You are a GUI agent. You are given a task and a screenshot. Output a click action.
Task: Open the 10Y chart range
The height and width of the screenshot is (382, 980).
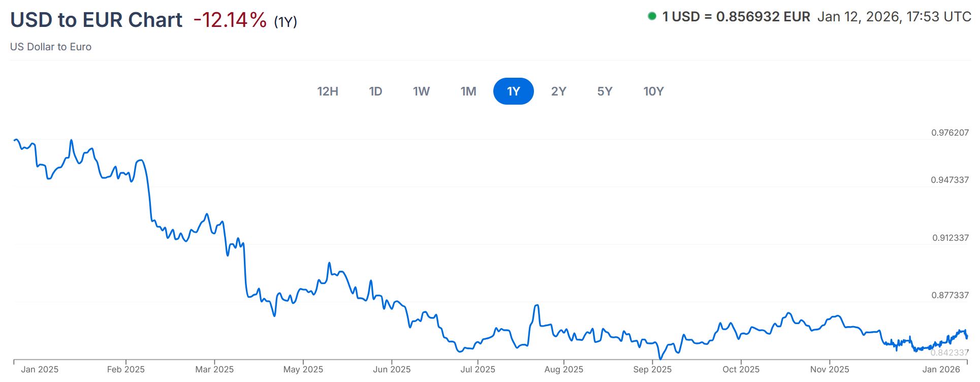click(653, 91)
